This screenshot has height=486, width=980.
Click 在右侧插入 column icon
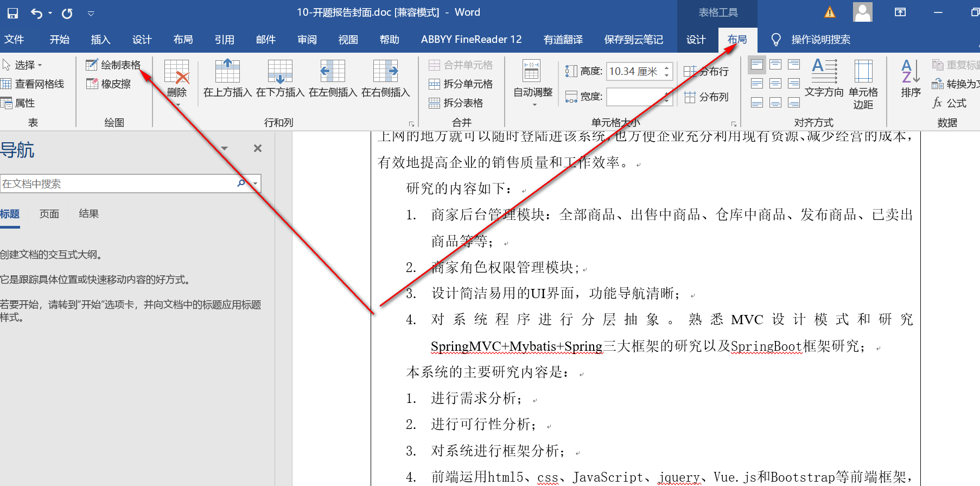[x=386, y=71]
